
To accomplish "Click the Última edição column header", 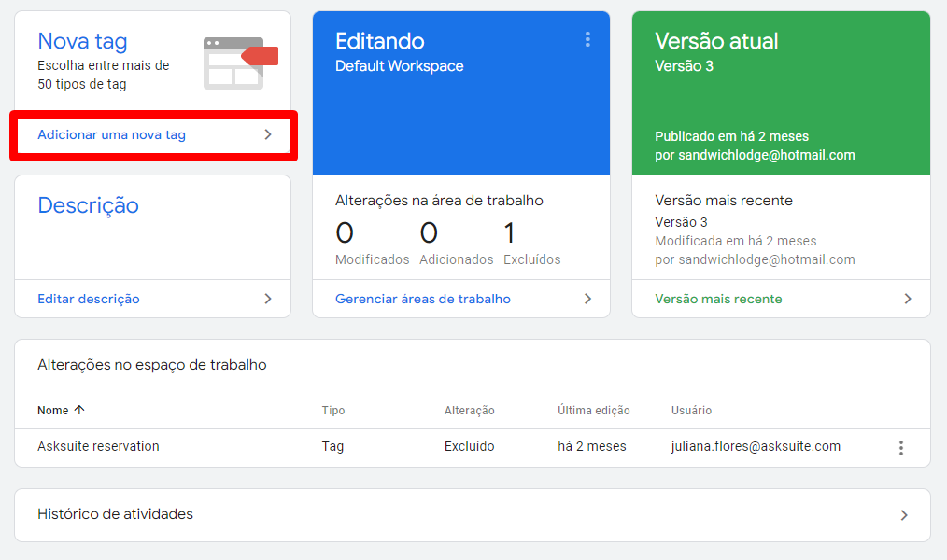I will point(594,411).
